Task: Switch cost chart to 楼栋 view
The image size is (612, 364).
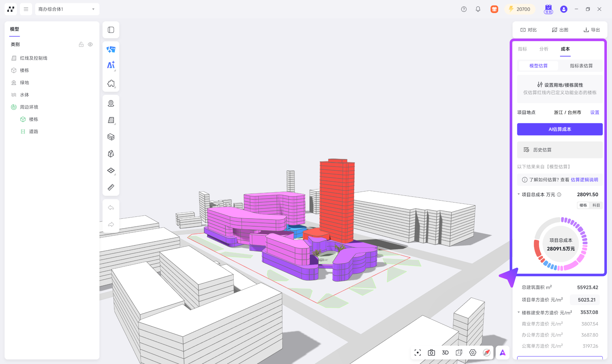Action: click(x=583, y=205)
